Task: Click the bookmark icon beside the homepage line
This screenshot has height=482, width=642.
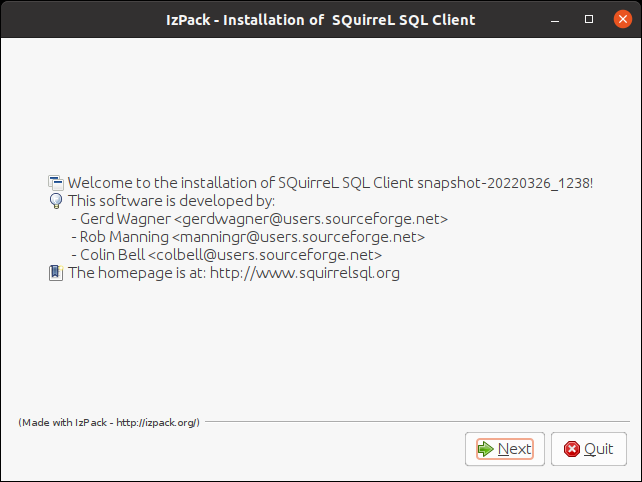Action: pyautogui.click(x=56, y=273)
